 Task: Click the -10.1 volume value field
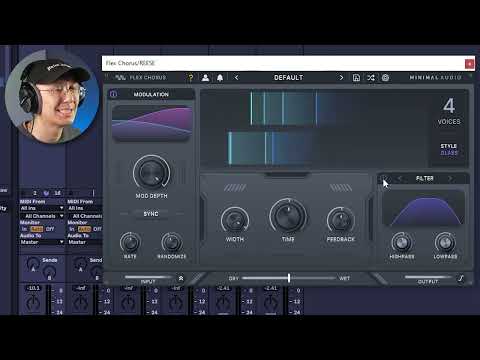coord(33,288)
